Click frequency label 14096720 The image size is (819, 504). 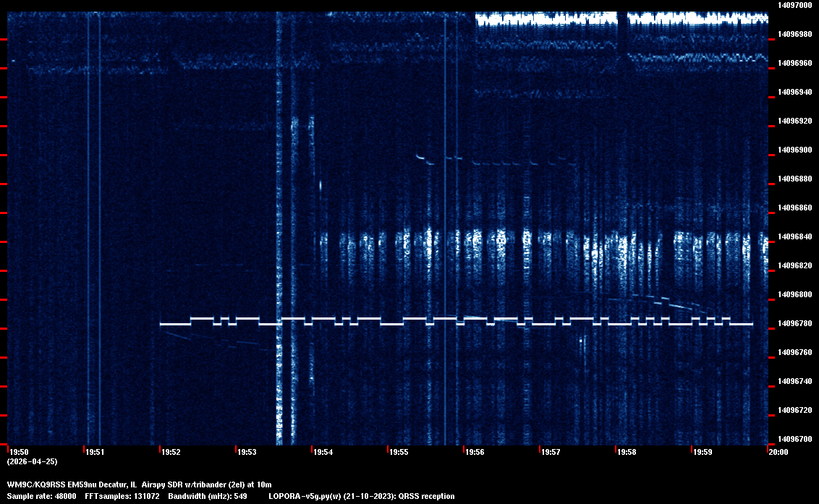(795, 411)
